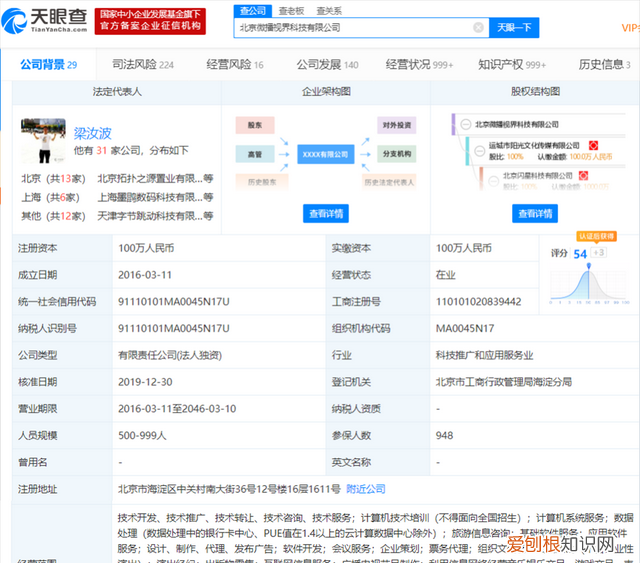Select the establishment date 2016-03-11
This screenshot has width=640, height=563.
[145, 275]
